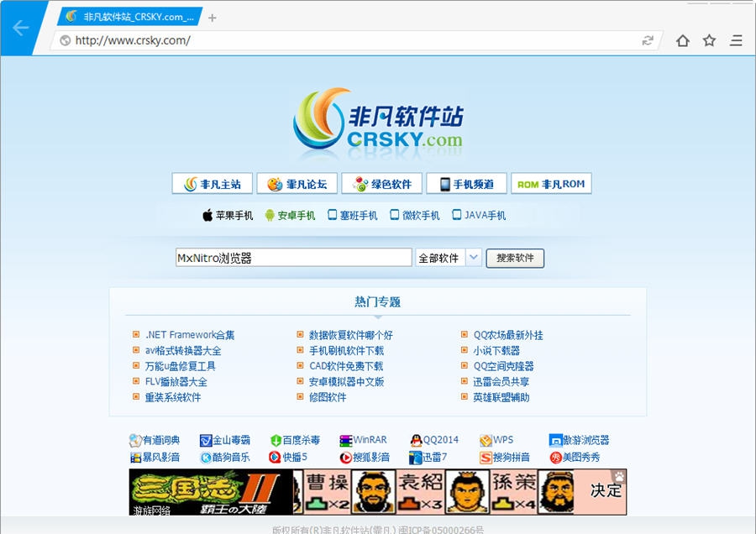Open 霏凡论坛 navigation button
This screenshot has height=534, width=756.
(297, 184)
